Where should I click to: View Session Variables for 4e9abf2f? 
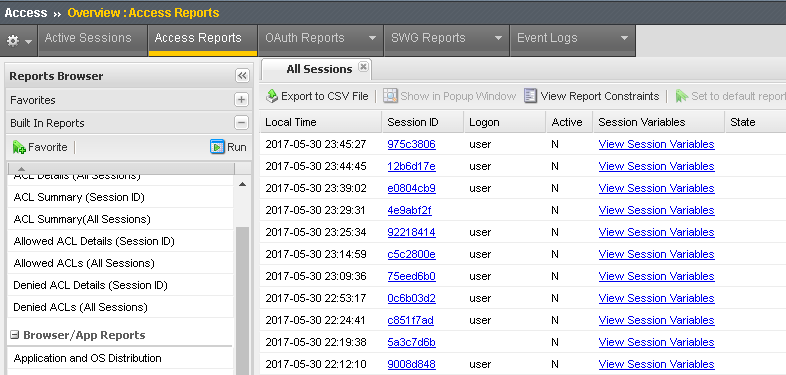coord(656,211)
